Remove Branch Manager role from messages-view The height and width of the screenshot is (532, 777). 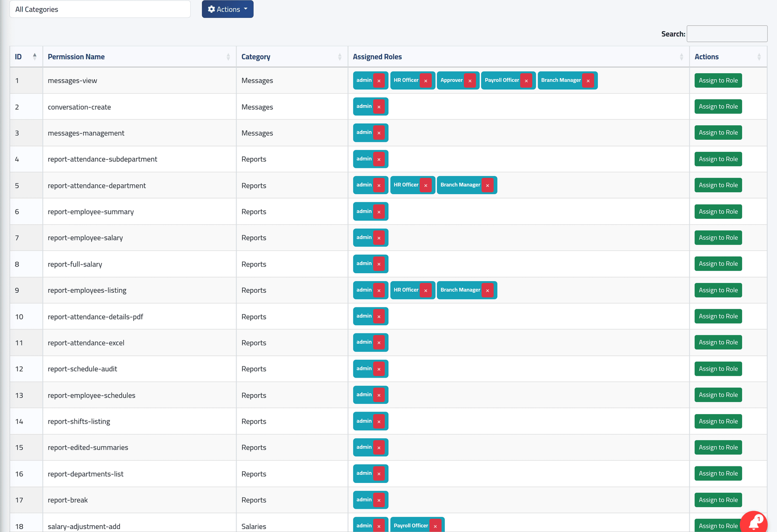pos(588,81)
